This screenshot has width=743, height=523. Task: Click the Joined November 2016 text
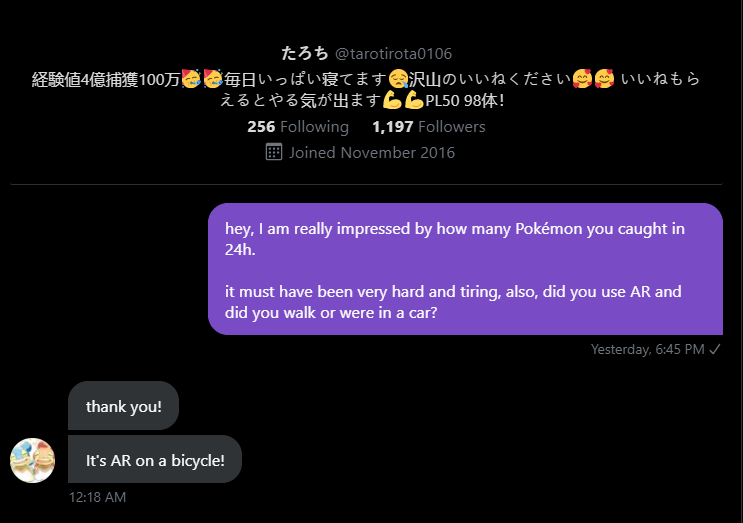coord(371,153)
